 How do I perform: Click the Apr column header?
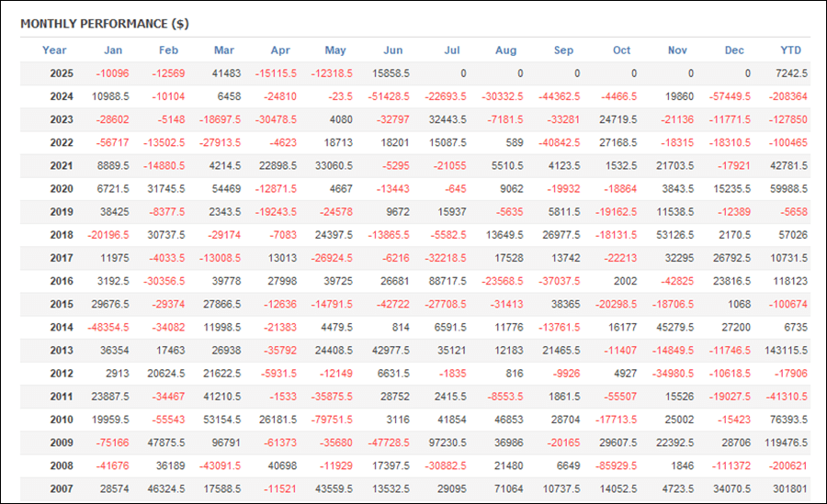pos(280,50)
